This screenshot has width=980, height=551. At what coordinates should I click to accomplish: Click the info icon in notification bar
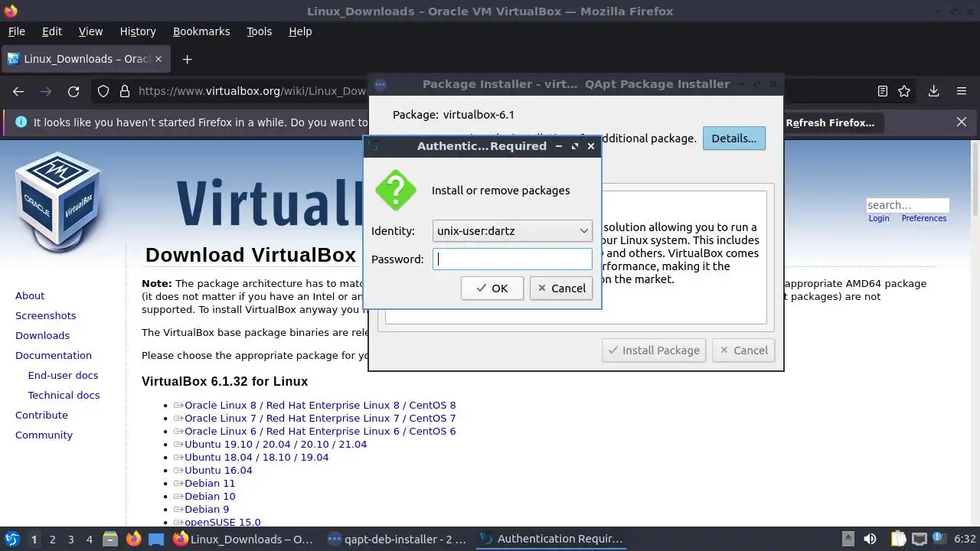(21, 122)
